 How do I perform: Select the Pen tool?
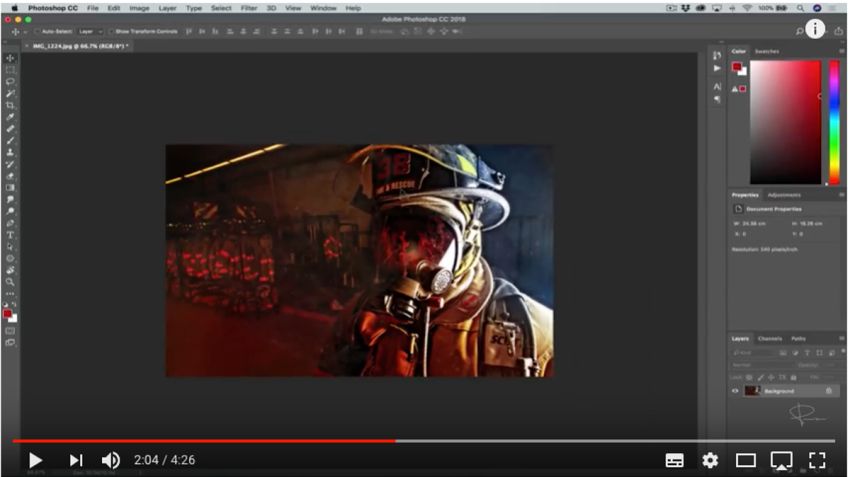[10, 223]
